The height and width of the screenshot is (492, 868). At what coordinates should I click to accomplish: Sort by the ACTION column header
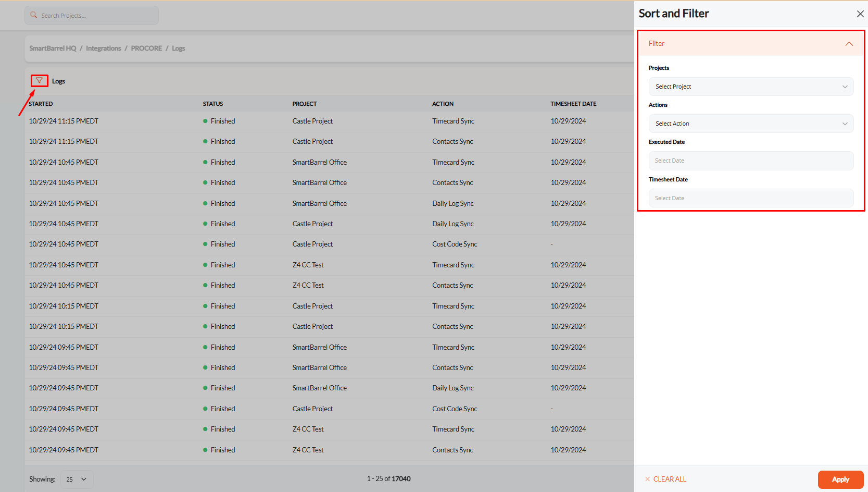pyautogui.click(x=443, y=104)
